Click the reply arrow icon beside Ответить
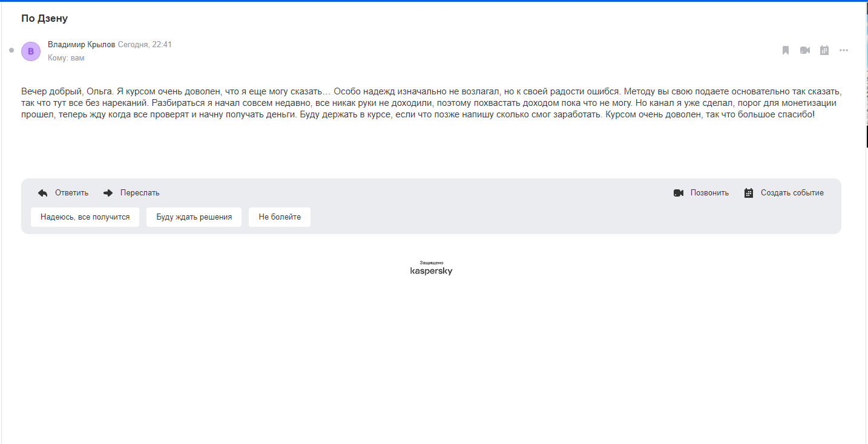 42,192
